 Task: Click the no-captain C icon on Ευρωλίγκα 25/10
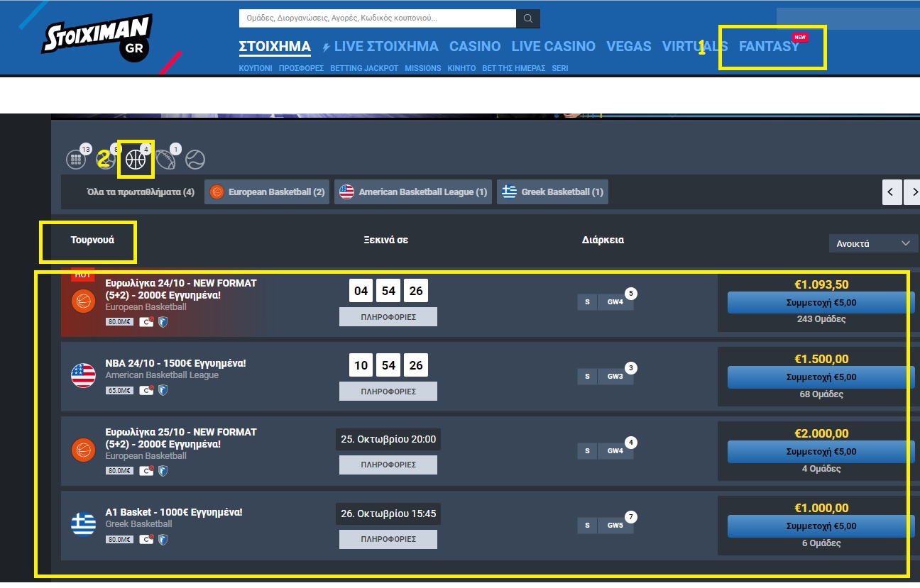(x=146, y=470)
